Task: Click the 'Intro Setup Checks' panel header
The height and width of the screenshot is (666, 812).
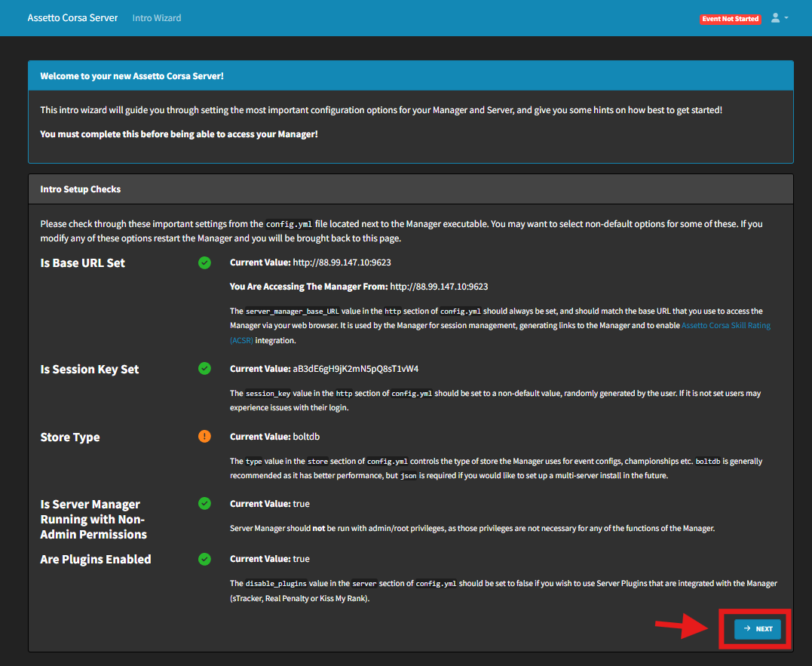Action: click(x=411, y=189)
